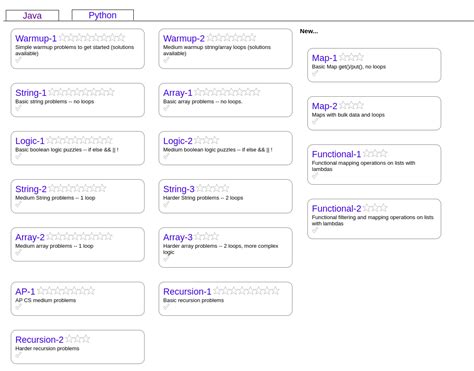Click the star row beside Warmup-2
Screen dimensions: 474x371
pos(232,38)
